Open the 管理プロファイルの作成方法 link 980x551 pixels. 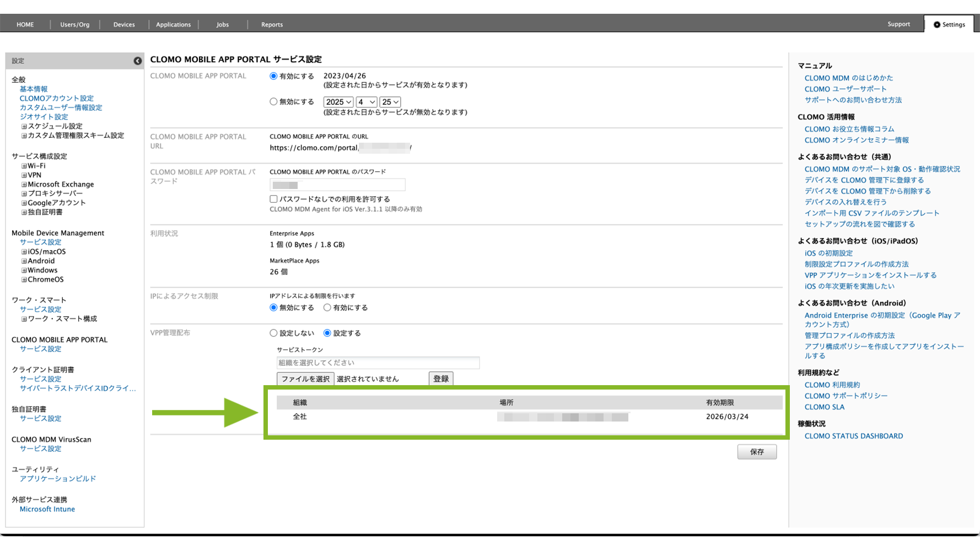click(x=849, y=336)
